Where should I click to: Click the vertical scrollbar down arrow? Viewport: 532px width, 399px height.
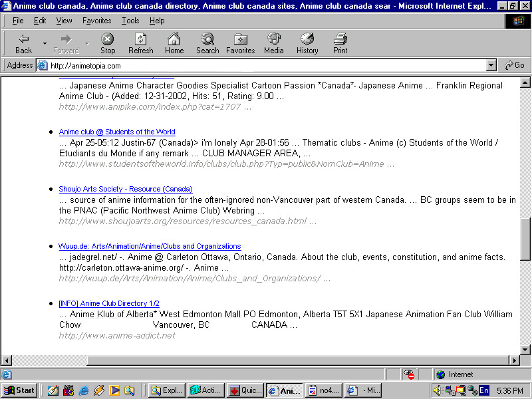tap(525, 350)
